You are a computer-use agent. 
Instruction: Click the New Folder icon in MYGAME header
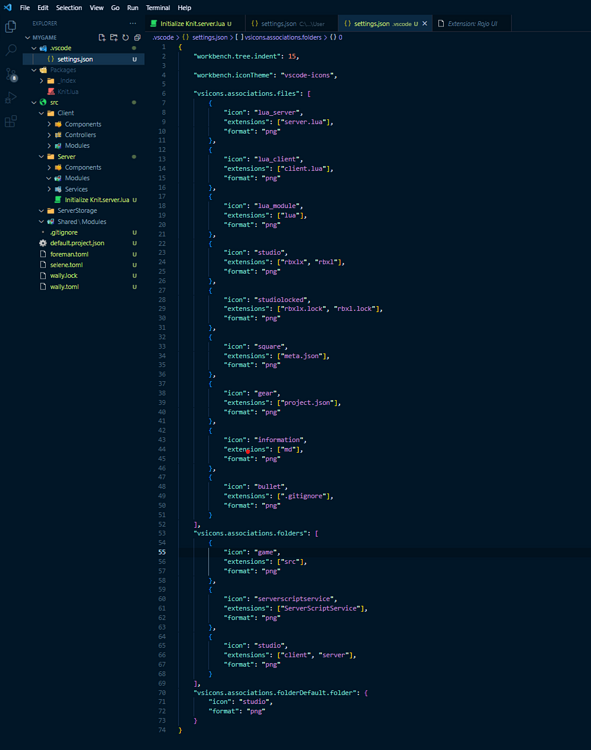[x=113, y=37]
